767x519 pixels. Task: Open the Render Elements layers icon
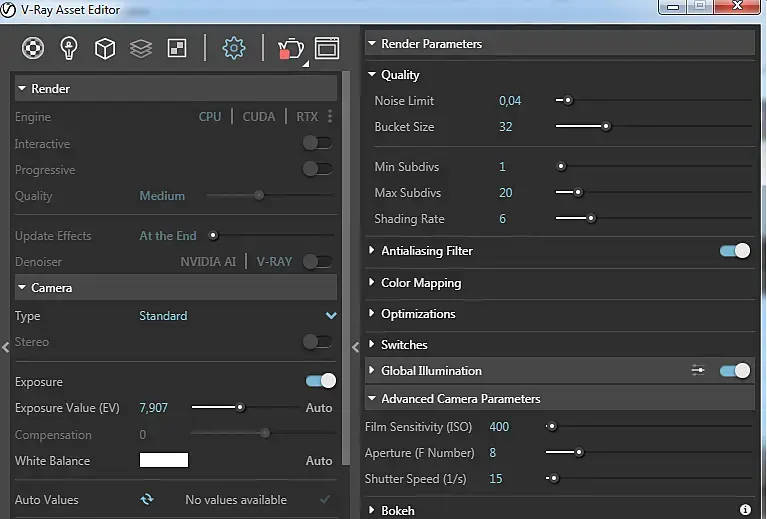pyautogui.click(x=141, y=47)
